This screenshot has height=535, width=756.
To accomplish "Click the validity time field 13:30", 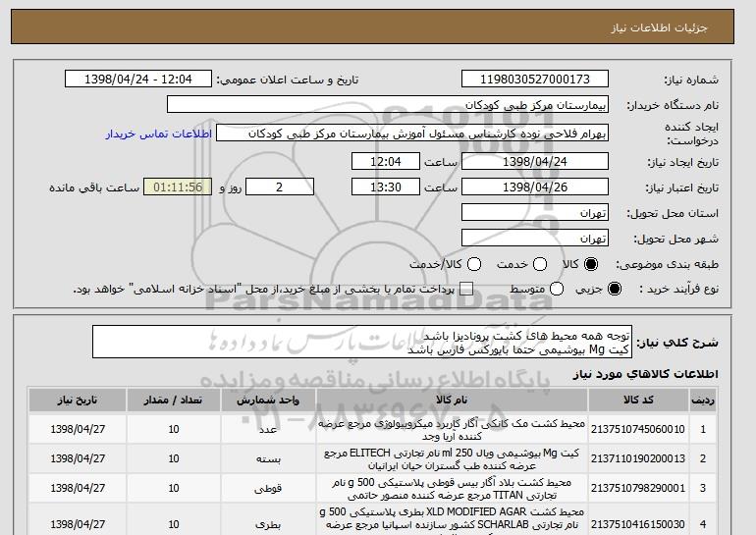I will click(386, 187).
